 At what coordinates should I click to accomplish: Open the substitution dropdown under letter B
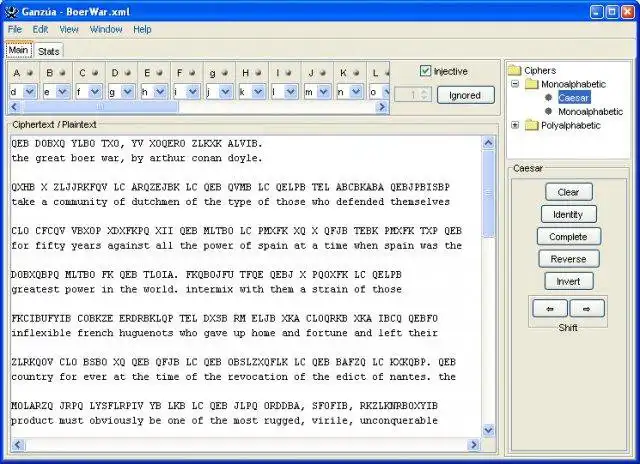(62, 92)
